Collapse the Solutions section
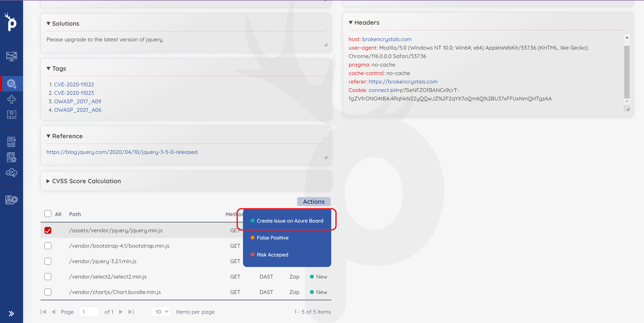The width and height of the screenshot is (644, 323). (x=48, y=23)
